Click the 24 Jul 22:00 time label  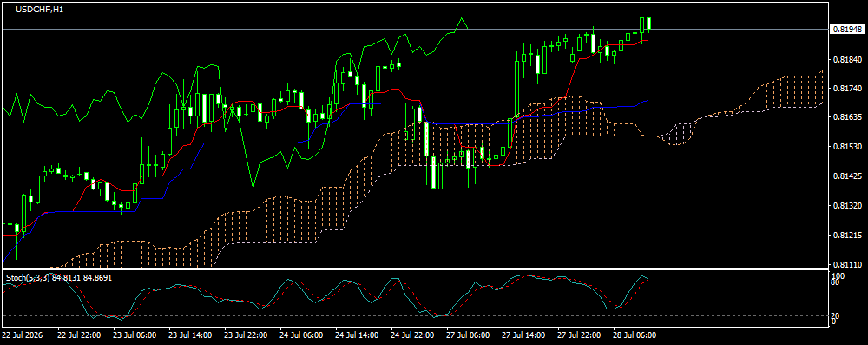coord(412,335)
